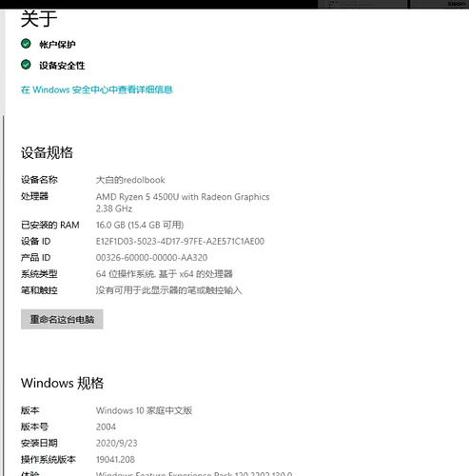The image size is (469, 476).
Task: Click the 版本号 label
Action: tap(34, 426)
